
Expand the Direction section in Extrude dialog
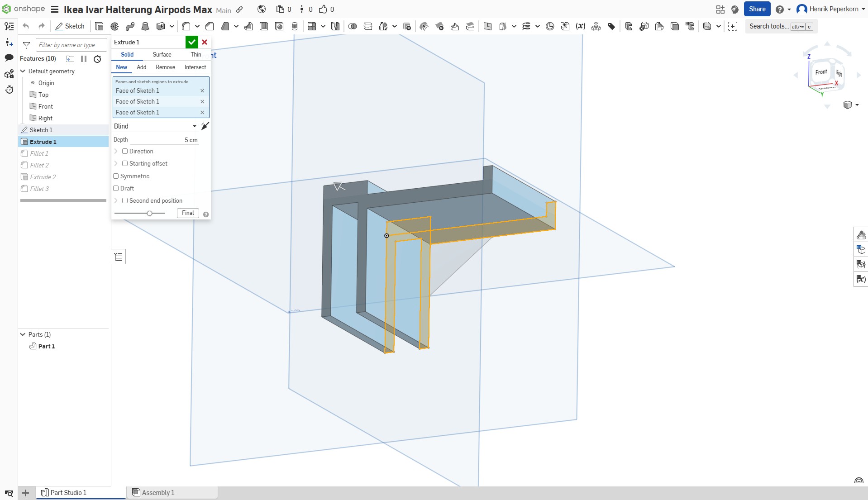click(116, 151)
